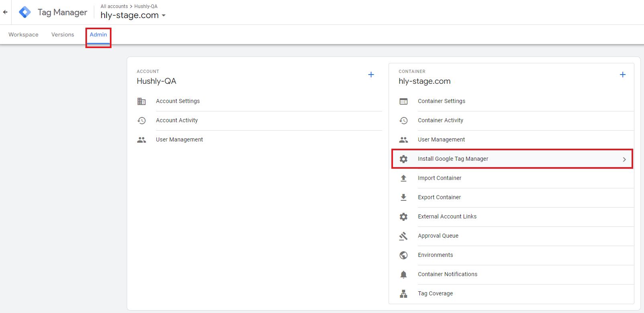Click the Import Container upload icon
Image resolution: width=644 pixels, height=313 pixels.
(x=403, y=178)
